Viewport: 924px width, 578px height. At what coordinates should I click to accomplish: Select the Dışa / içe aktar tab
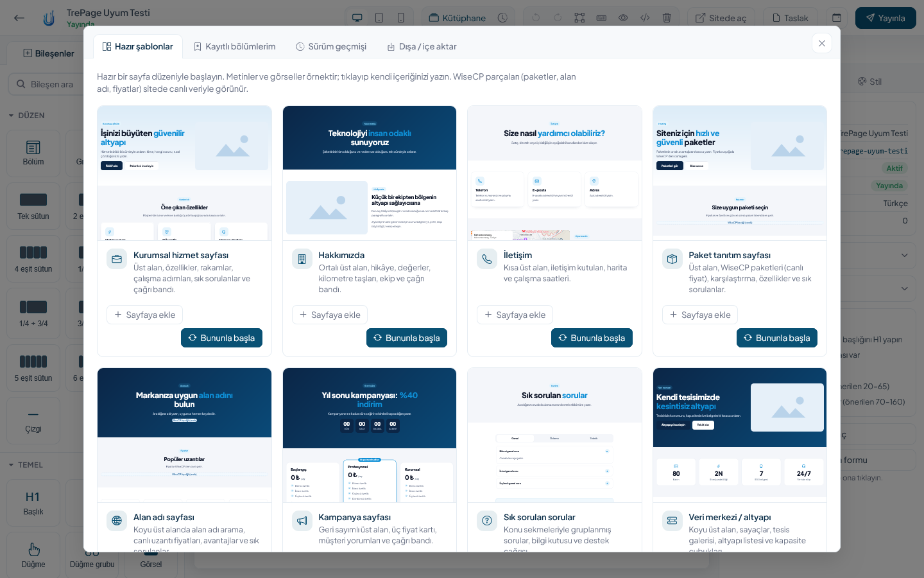(422, 46)
